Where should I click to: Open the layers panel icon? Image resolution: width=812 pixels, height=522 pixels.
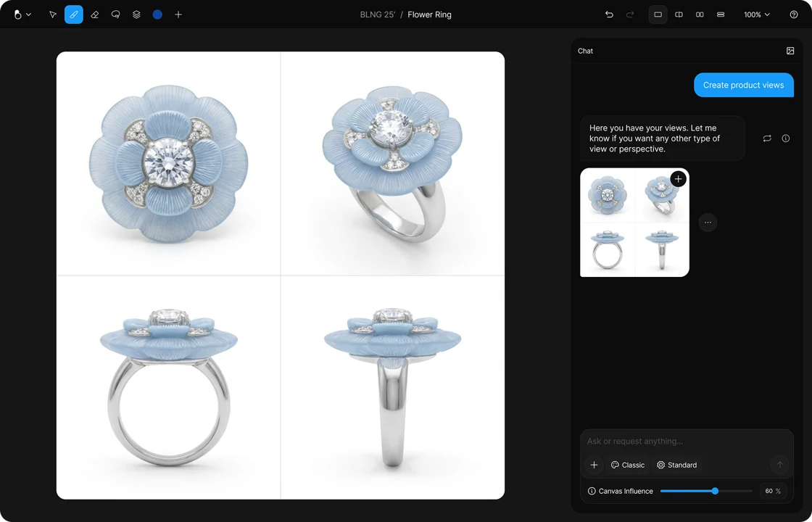(136, 14)
